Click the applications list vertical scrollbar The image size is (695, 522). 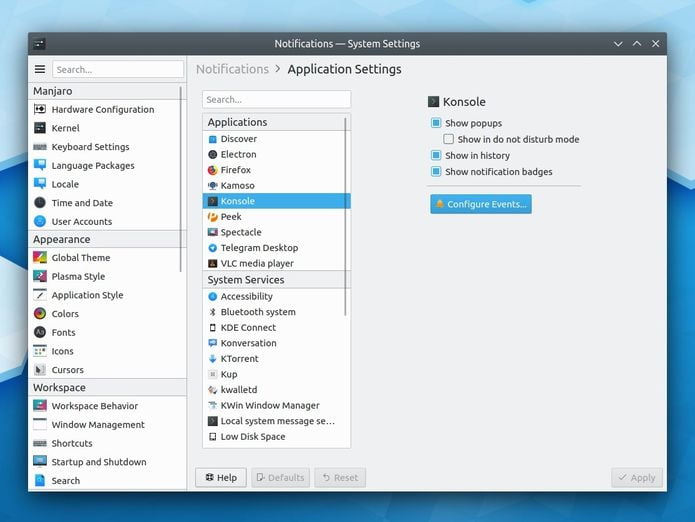(x=345, y=216)
